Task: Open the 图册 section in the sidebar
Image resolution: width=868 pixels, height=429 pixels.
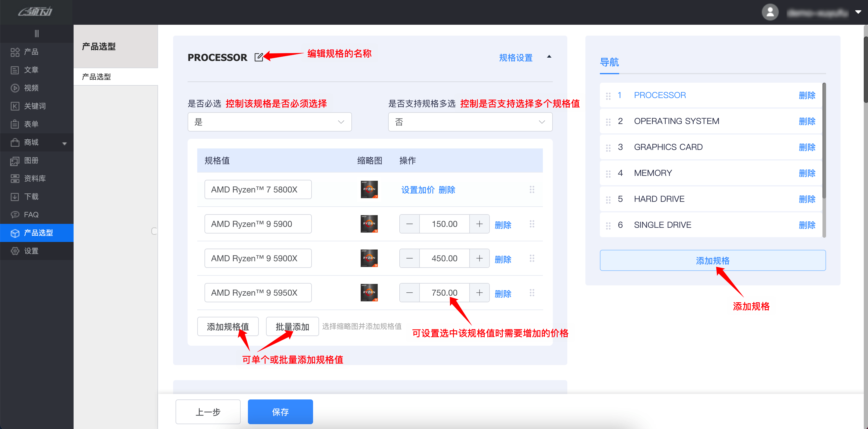Action: [31, 160]
